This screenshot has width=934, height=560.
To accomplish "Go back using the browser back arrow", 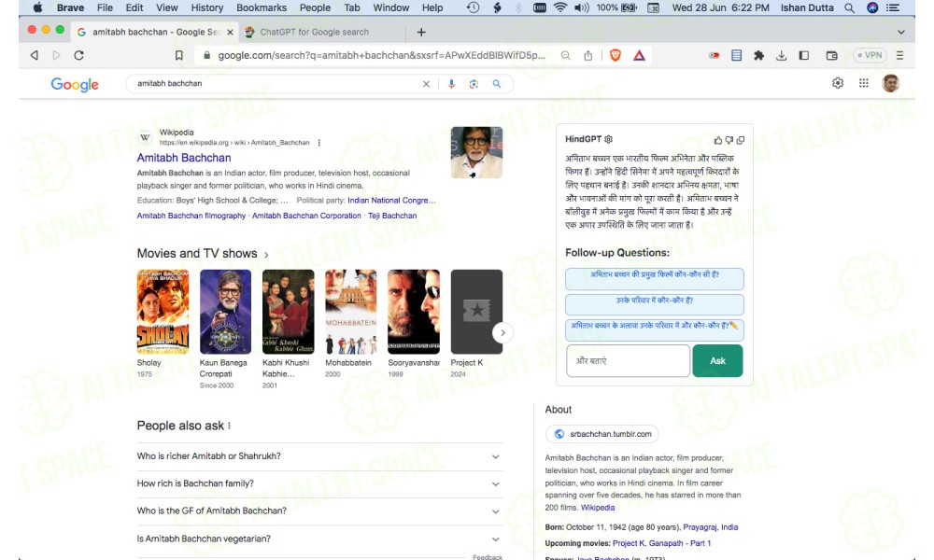I will [34, 55].
